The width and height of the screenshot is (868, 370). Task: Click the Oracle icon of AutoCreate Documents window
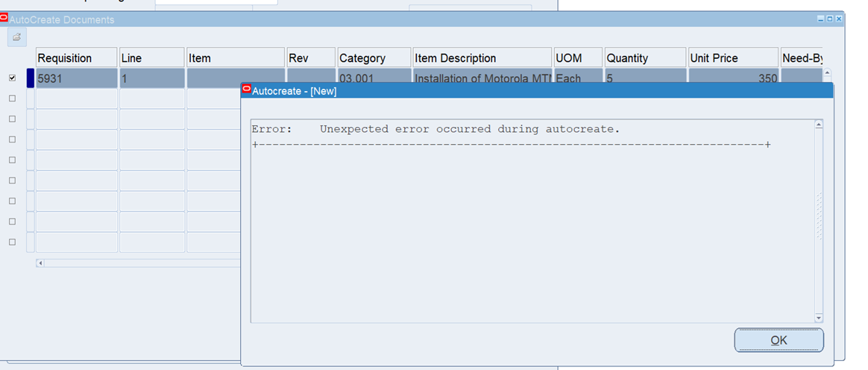[4, 18]
